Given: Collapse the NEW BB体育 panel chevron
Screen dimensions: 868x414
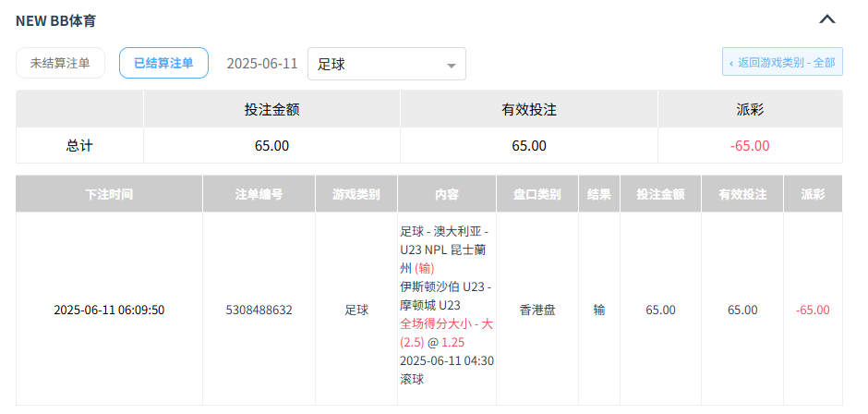Looking at the screenshot, I should point(827,19).
